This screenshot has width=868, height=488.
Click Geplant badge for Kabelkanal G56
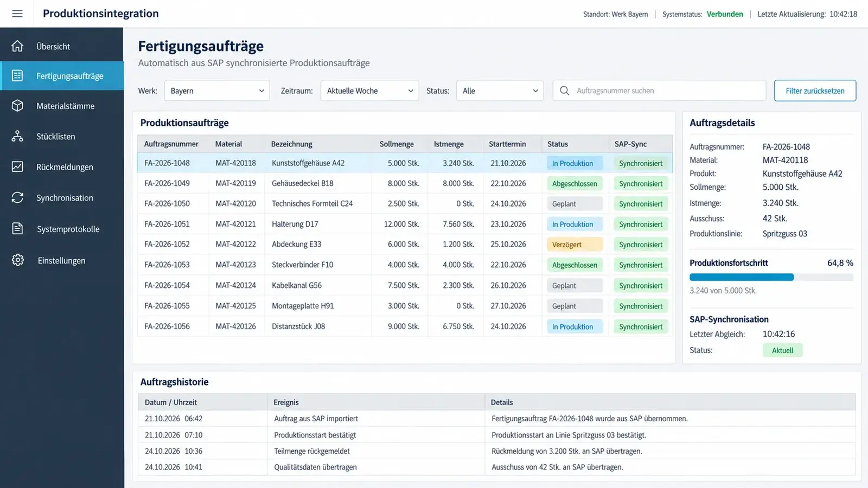point(575,285)
